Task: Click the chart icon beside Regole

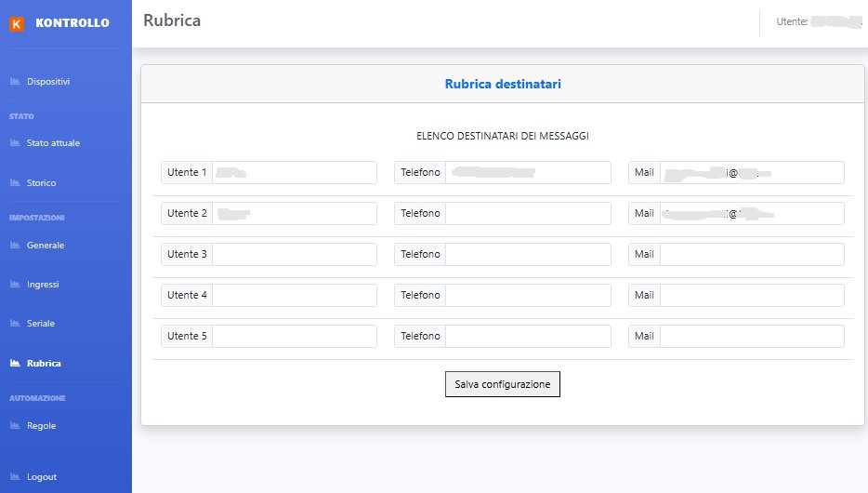Action: (x=15, y=425)
